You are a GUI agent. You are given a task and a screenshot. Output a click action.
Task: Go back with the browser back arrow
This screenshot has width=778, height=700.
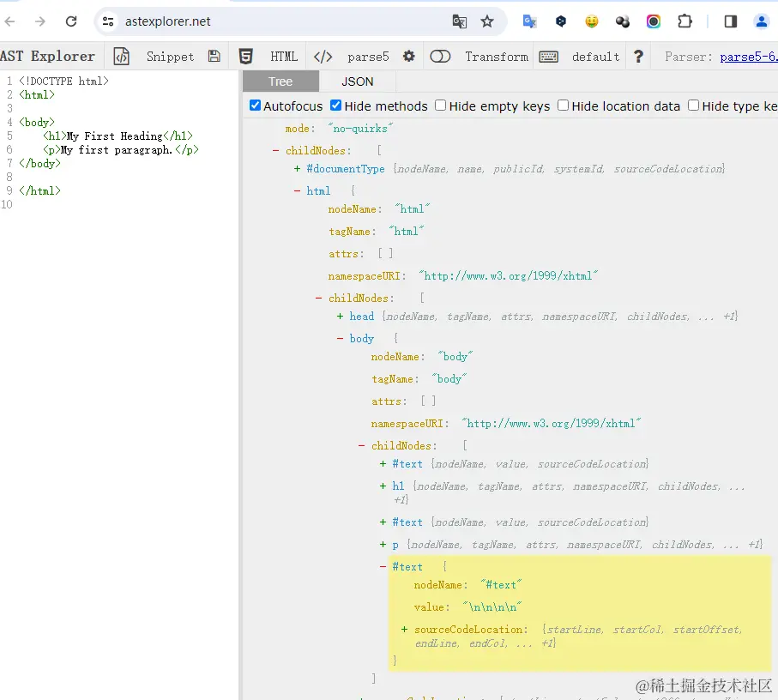pyautogui.click(x=10, y=21)
